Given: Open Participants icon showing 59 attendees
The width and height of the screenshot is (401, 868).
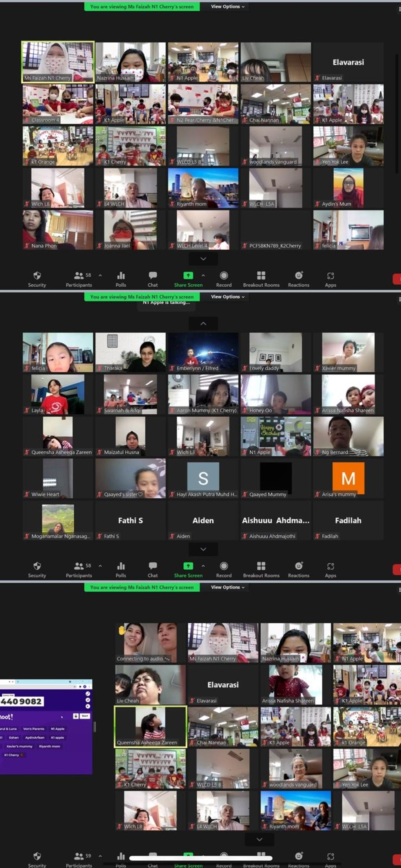Looking at the screenshot, I should [79, 859].
